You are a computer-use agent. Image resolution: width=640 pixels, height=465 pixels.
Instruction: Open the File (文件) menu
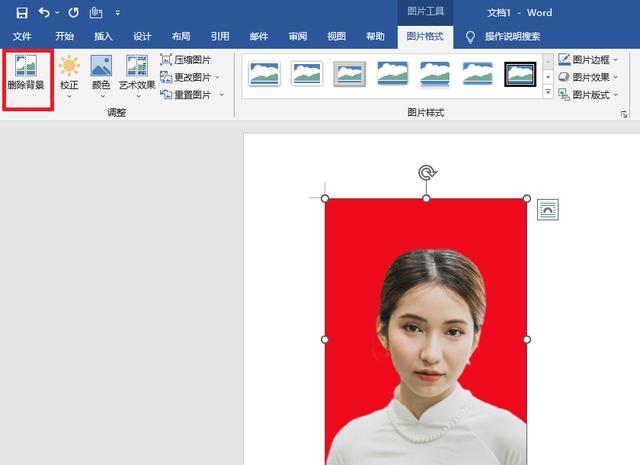click(x=22, y=36)
